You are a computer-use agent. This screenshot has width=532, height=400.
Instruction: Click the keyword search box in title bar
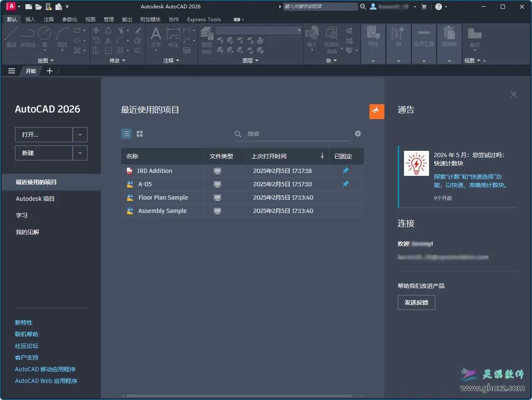tap(320, 7)
